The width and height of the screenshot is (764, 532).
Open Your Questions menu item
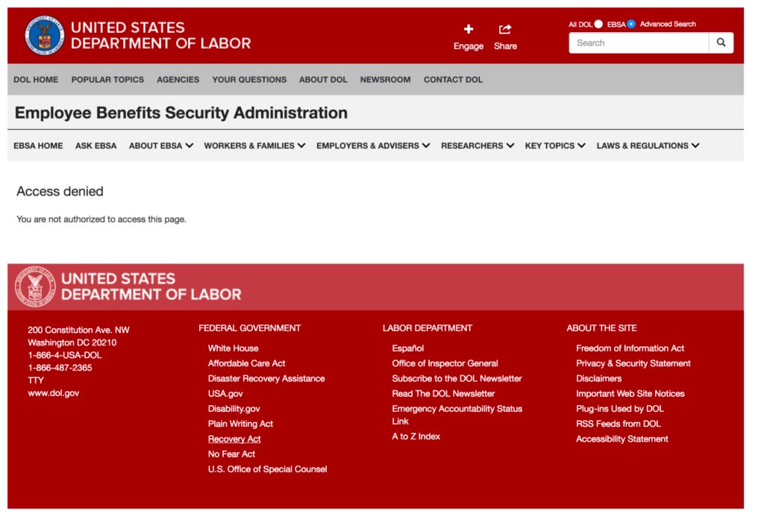tap(249, 79)
